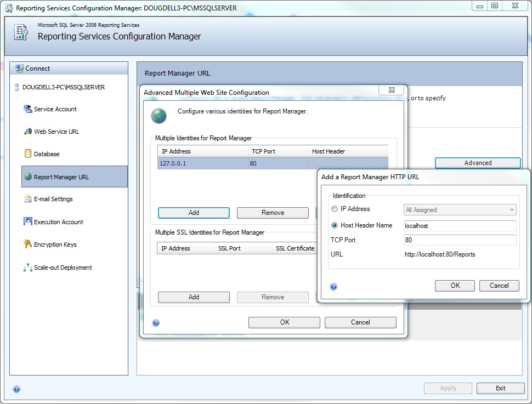Screen dimensions: 532x404
Task: Click Add under Multiple Identities for Report Manager
Action: (194, 213)
